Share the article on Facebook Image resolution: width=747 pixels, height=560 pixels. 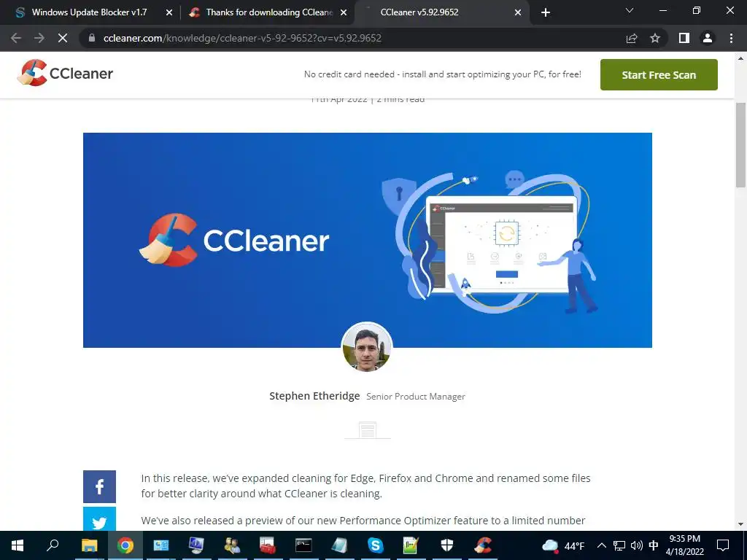coord(99,486)
